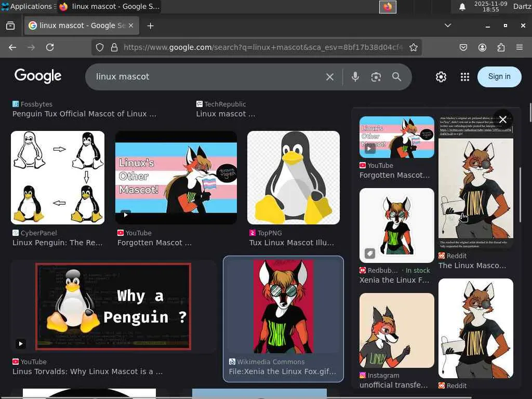This screenshot has height=399, width=532.
Task: Open the lower Reddit fox image
Action: point(476,328)
